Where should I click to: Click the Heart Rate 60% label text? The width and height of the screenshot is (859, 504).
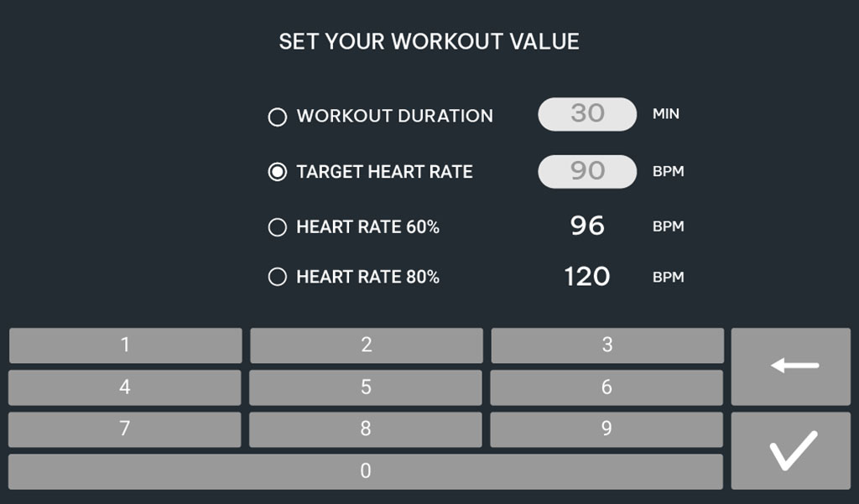pos(367,227)
